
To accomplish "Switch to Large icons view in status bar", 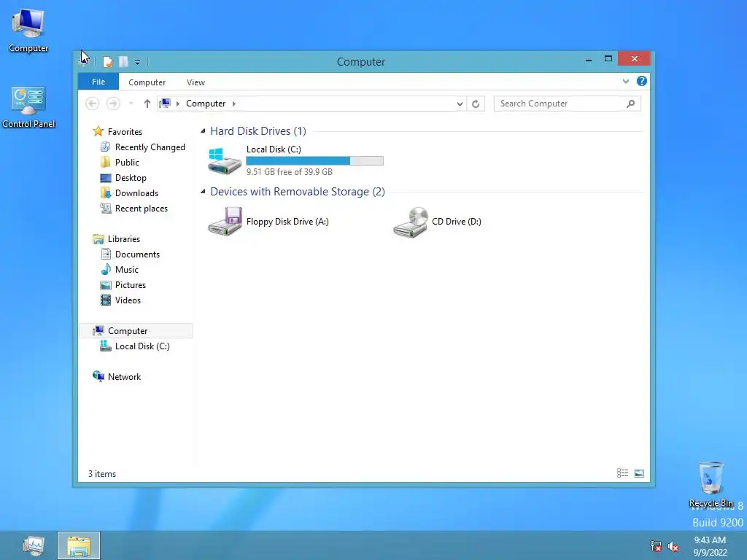I will click(639, 472).
